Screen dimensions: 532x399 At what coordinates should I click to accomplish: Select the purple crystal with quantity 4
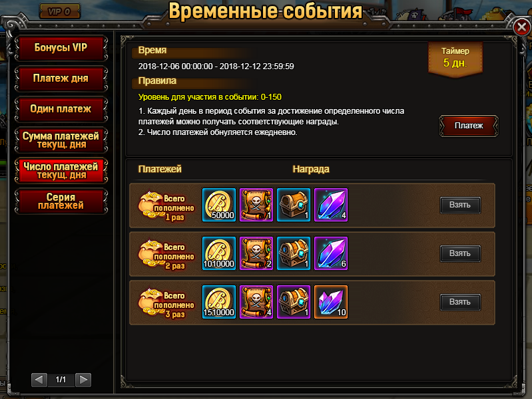click(331, 205)
